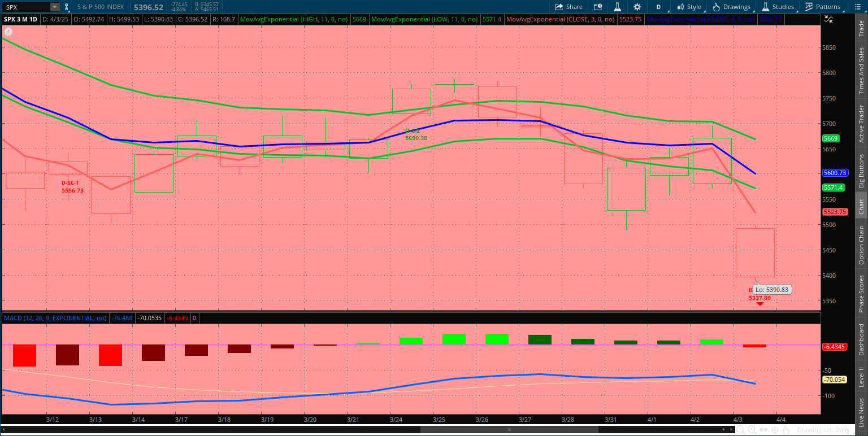Click the Share button
The height and width of the screenshot is (436, 868).
coord(568,7)
